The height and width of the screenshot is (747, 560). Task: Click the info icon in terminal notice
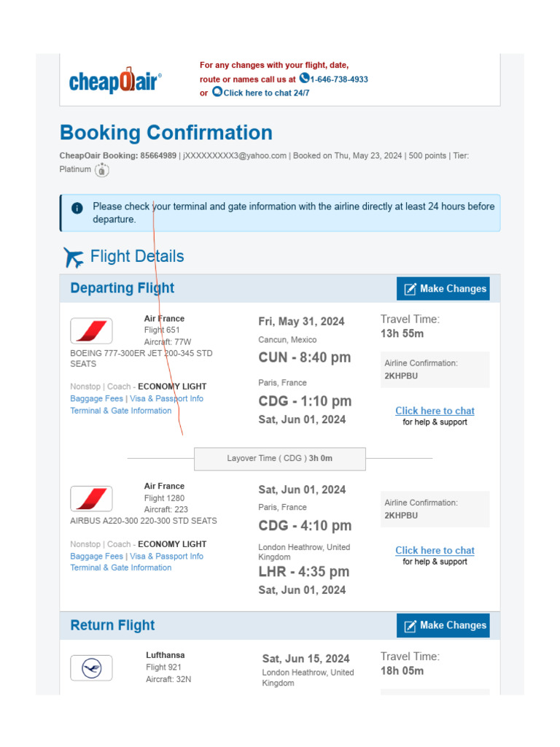[77, 208]
